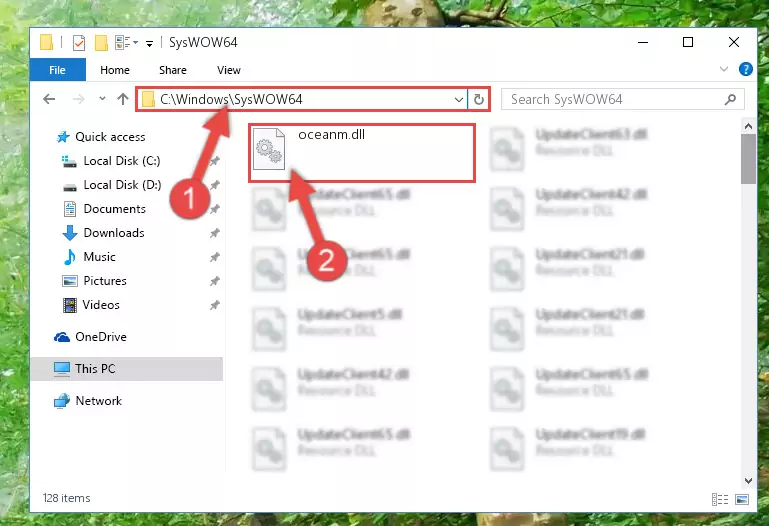The image size is (769, 526).
Task: Switch to Details view icon in status bar
Action: (719, 500)
